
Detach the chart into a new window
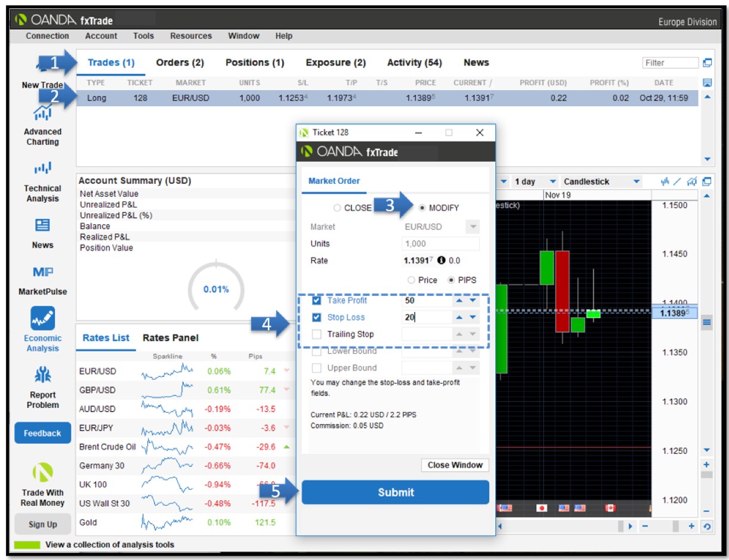tap(707, 181)
